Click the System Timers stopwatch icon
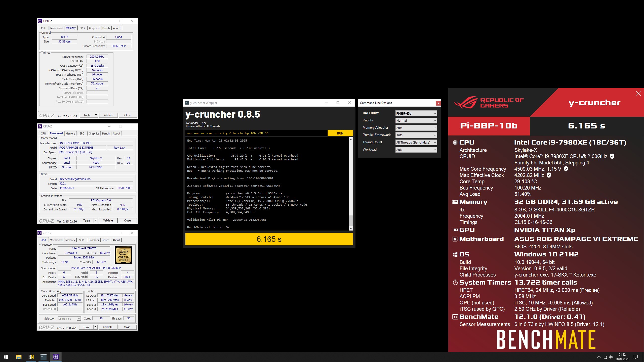Viewport: 644px width, 362px height. pyautogui.click(x=455, y=283)
